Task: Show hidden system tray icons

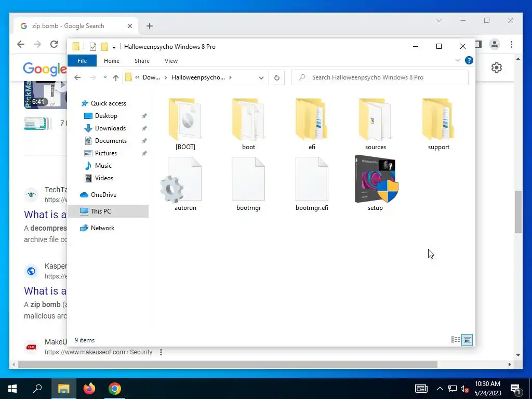Action: point(440,389)
